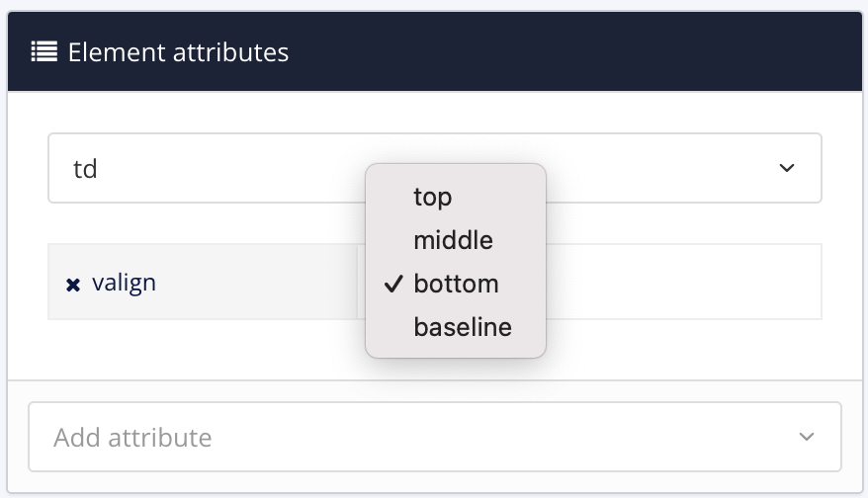
Task: Click the chevron arrow of the td selector
Action: pyautogui.click(x=787, y=169)
